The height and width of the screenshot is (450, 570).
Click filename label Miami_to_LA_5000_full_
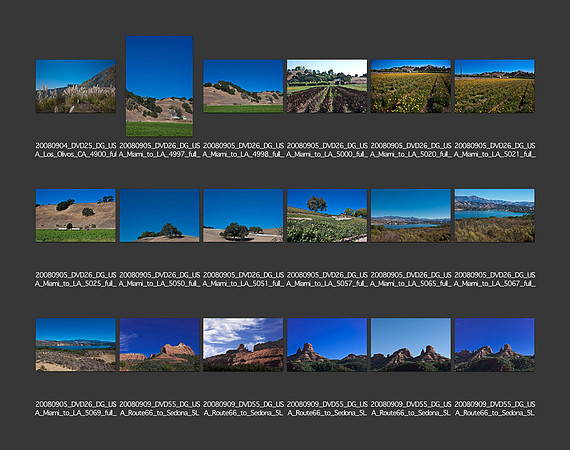(x=327, y=150)
